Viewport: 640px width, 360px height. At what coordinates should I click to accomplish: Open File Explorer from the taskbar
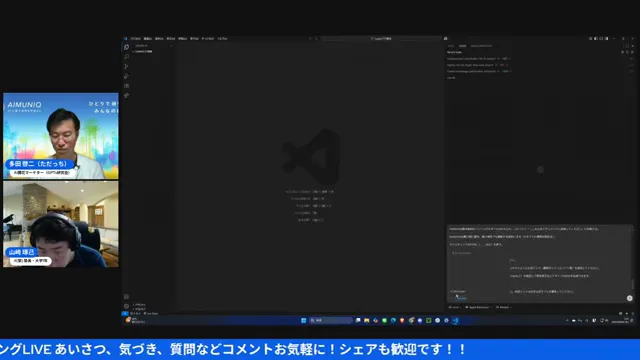tap(367, 320)
